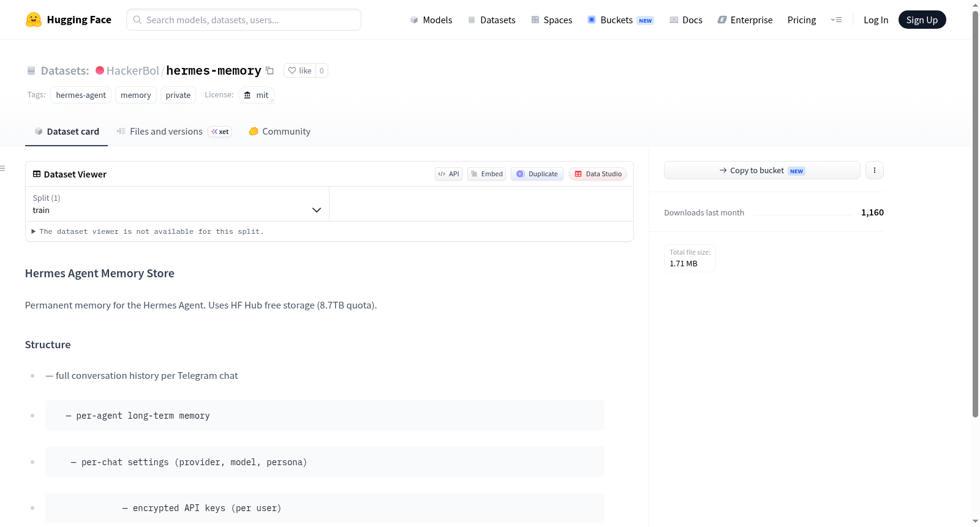The width and height of the screenshot is (980, 527).
Task: Click the Structure heading
Action: tap(48, 345)
